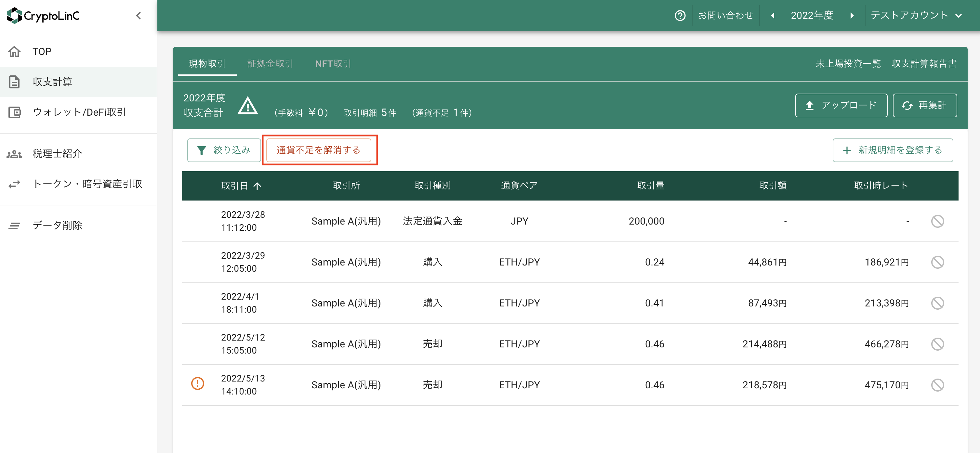Click the 絞り込み filter button
This screenshot has height=453, width=980.
click(224, 150)
